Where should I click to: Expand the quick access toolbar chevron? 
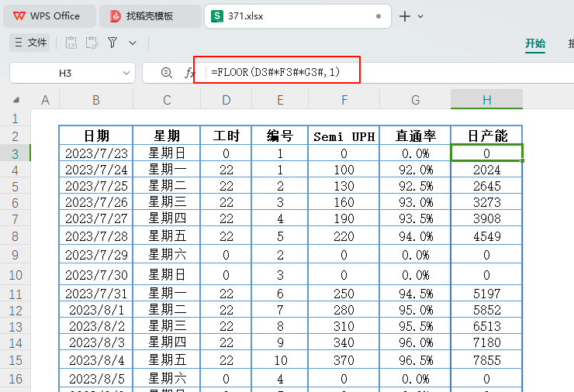133,43
